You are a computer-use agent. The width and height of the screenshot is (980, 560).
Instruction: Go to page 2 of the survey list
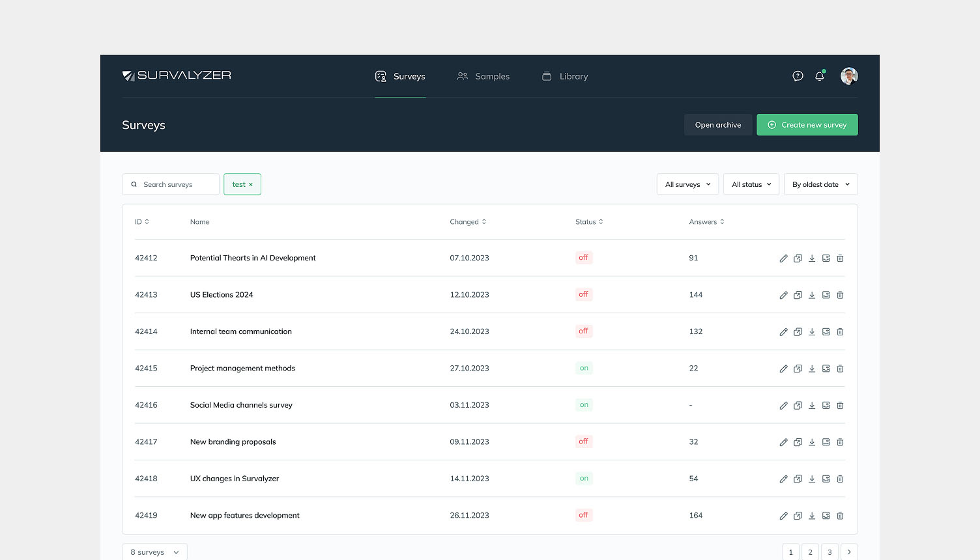pos(810,552)
